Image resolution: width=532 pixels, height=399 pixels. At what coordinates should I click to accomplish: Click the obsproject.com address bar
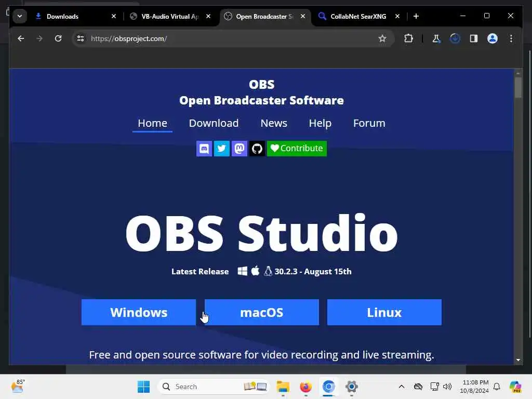(x=233, y=38)
